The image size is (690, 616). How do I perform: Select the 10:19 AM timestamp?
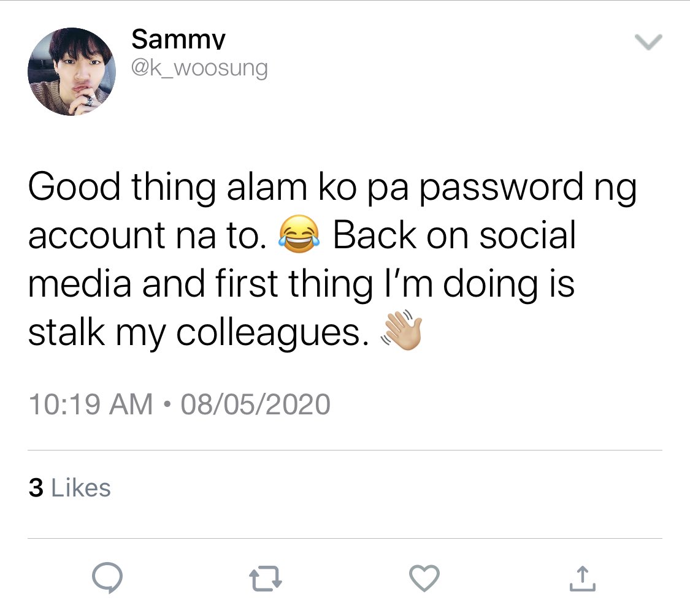[91, 404]
